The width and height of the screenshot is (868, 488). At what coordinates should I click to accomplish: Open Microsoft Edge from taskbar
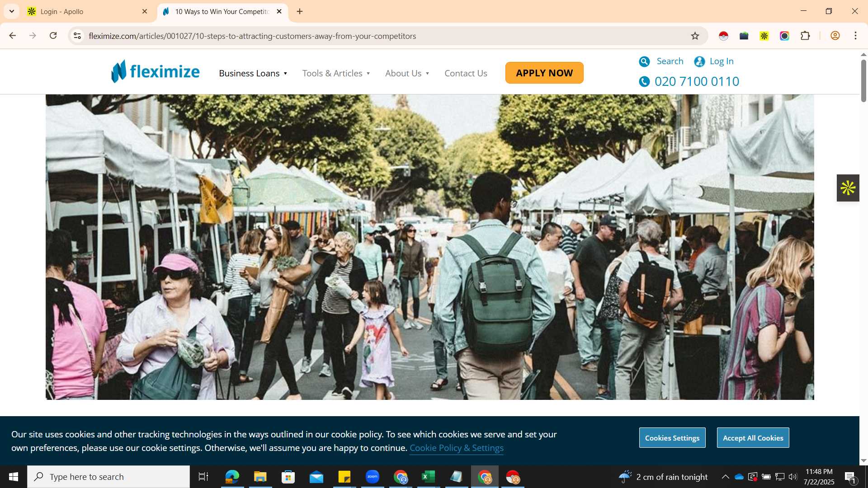[x=232, y=477]
